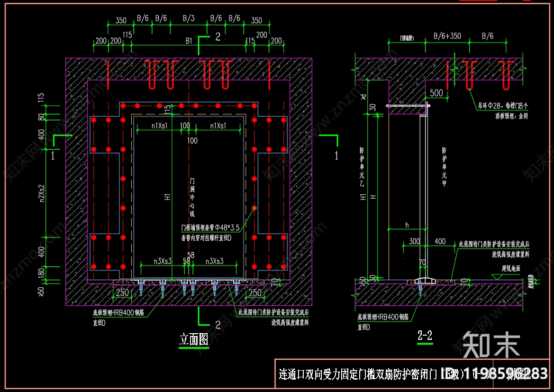Click the n2Xs2 vertical dimension label
The image size is (554, 392).
point(42,193)
